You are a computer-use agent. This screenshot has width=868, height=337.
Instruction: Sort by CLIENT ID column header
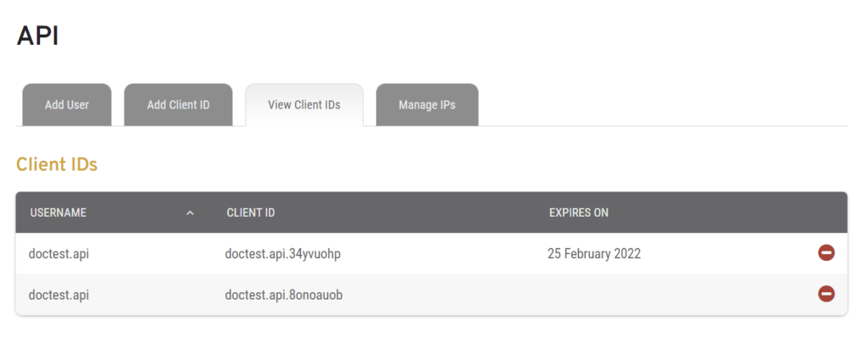251,213
